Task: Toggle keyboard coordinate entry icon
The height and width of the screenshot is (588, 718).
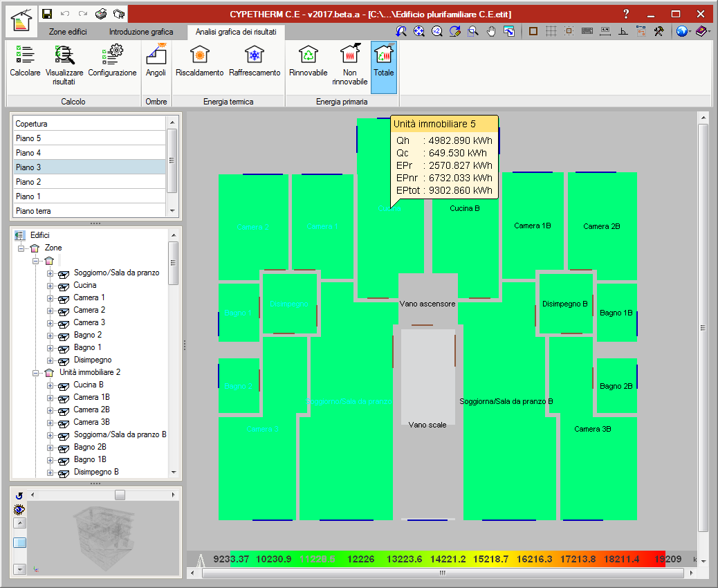Action: click(587, 31)
